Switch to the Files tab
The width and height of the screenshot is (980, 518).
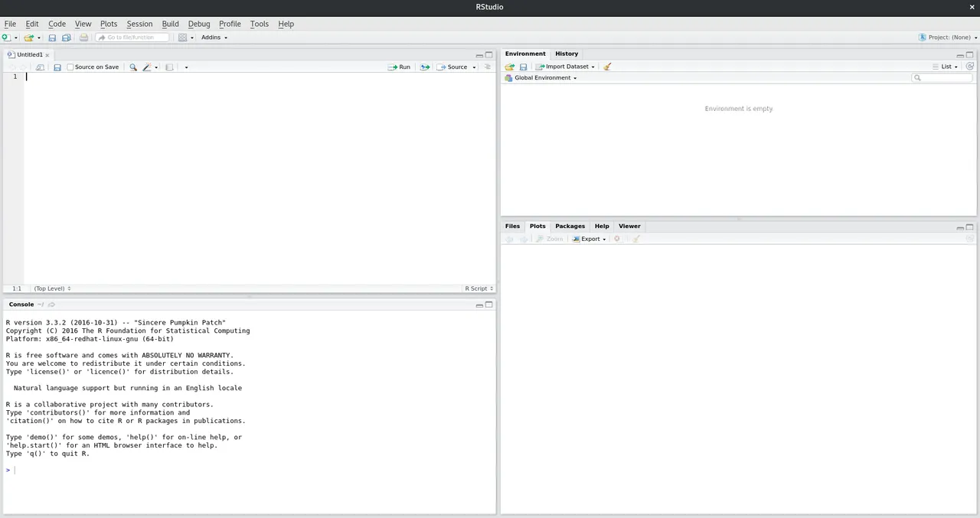tap(512, 226)
